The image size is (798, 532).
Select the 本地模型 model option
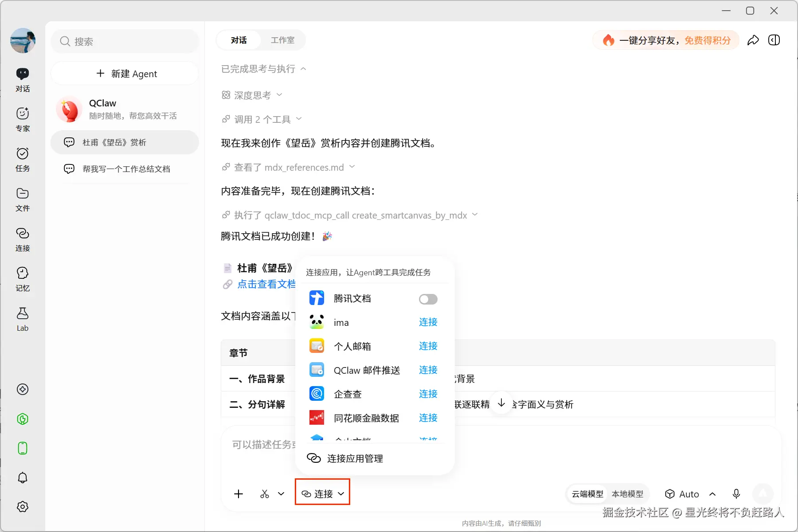(627, 494)
